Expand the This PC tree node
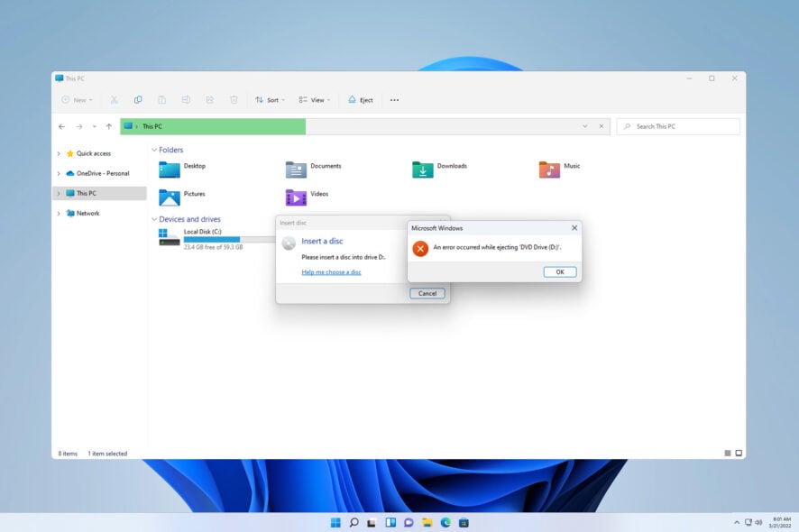This screenshot has height=532, width=799. click(59, 193)
